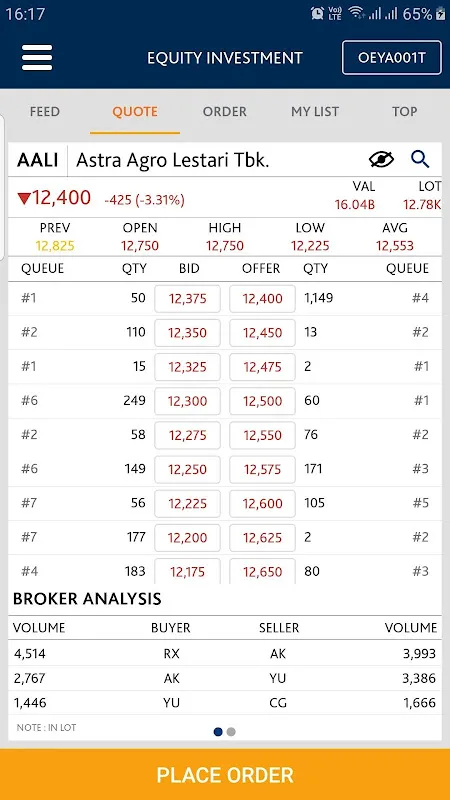The width and height of the screenshot is (450, 800).
Task: Open the TOP tab
Action: point(405,112)
